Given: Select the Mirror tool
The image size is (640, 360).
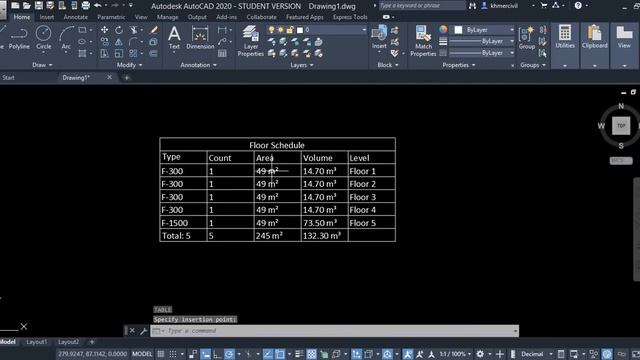Looking at the screenshot, I should [x=119, y=42].
